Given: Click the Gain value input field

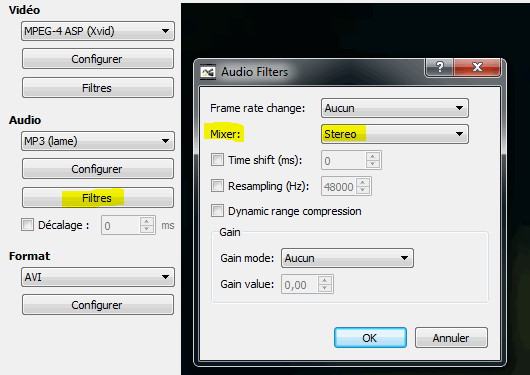Looking at the screenshot, I should [x=299, y=284].
